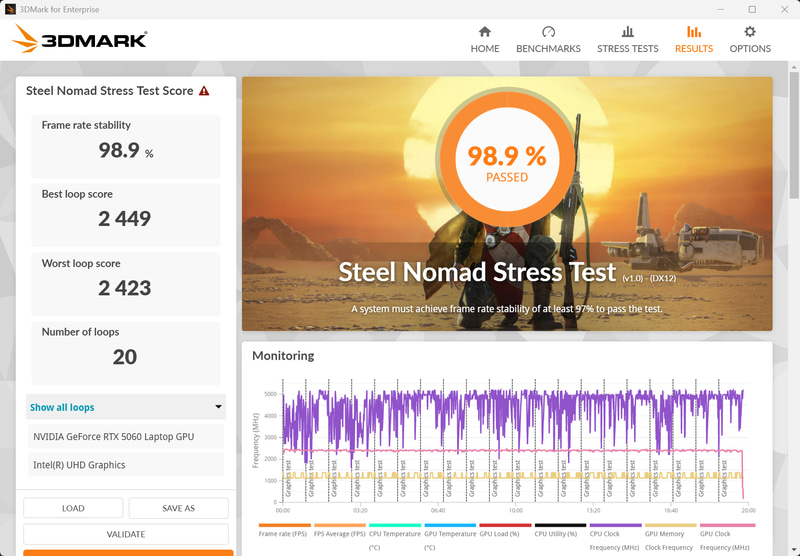800x556 pixels.
Task: Click the Worst loop score value 2 423
Action: click(x=124, y=288)
